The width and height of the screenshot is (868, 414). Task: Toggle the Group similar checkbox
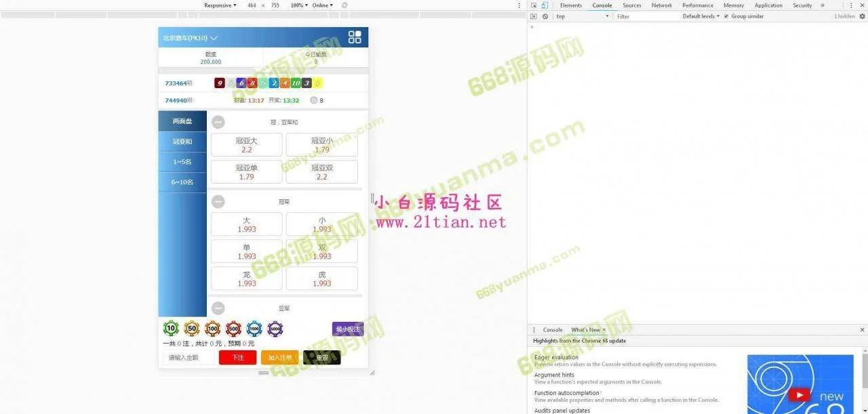[726, 16]
